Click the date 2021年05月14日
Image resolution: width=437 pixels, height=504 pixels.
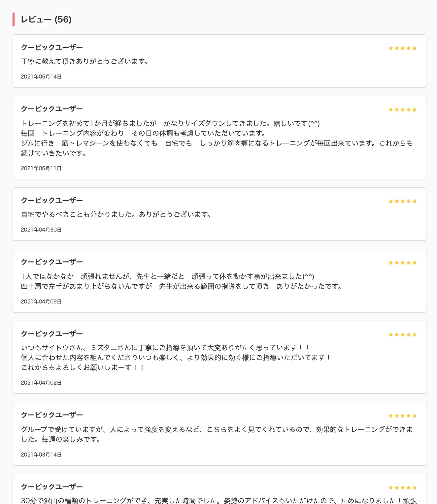41,77
